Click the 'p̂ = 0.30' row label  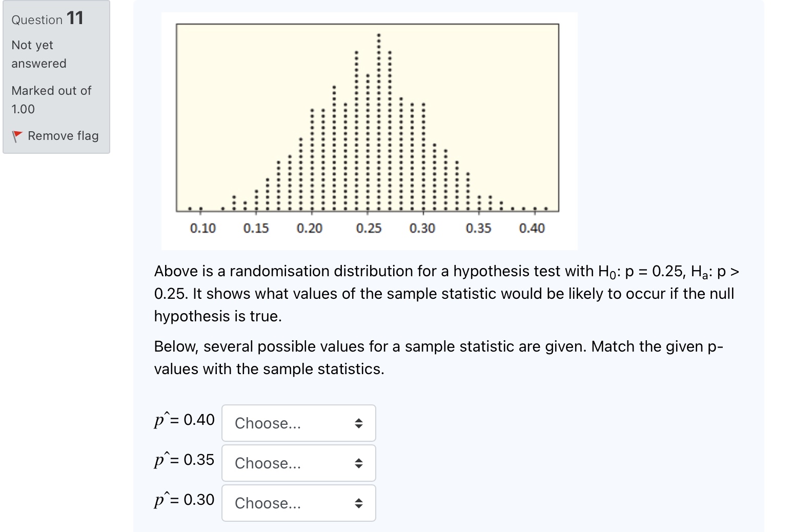point(185,500)
